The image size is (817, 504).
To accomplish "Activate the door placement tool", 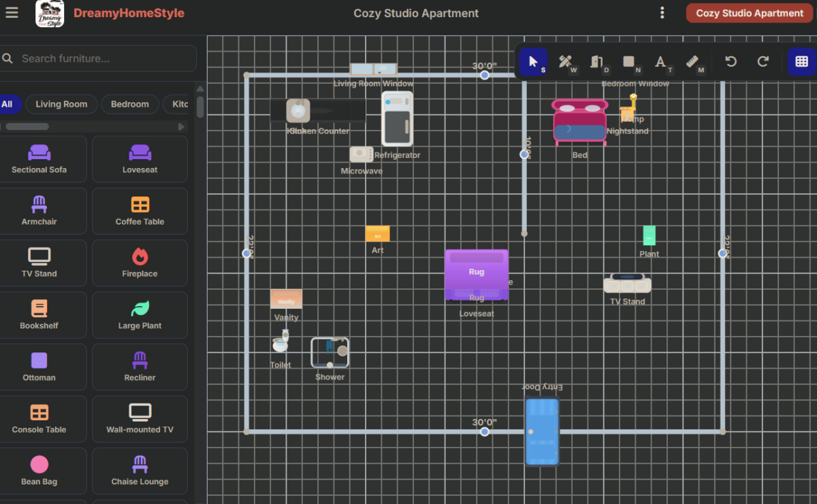I will pyautogui.click(x=598, y=62).
